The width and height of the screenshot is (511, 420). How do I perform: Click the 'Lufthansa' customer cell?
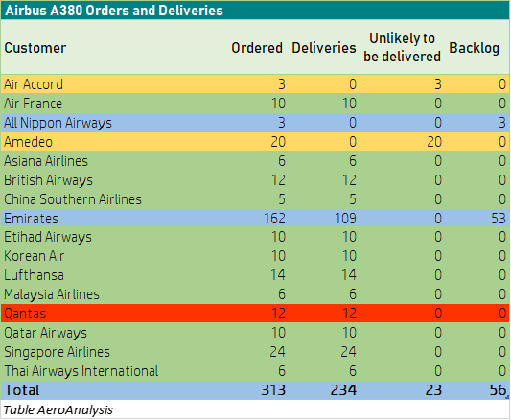[x=34, y=275]
